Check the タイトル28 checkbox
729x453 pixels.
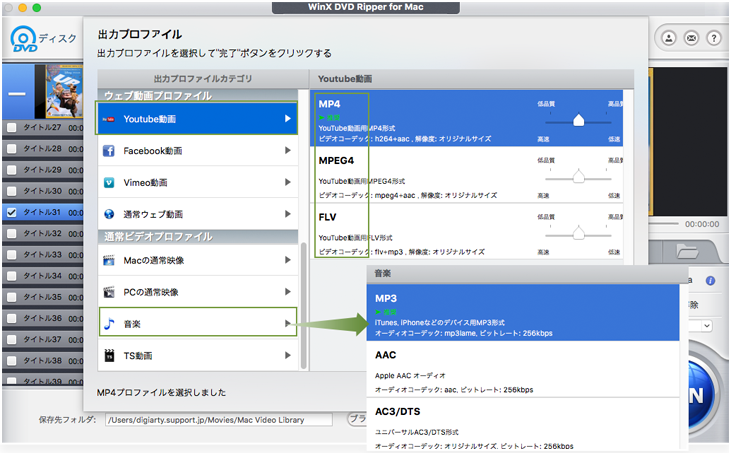[x=12, y=149]
